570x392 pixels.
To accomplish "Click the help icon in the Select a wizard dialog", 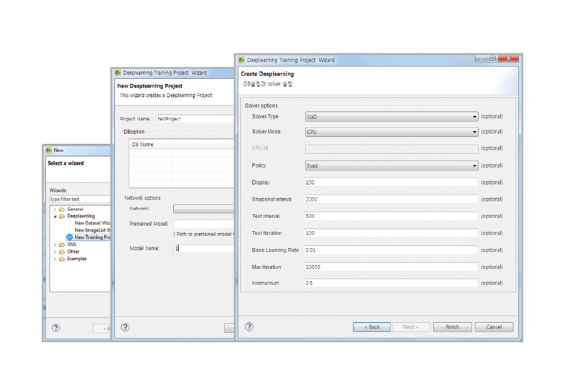I will point(56,328).
